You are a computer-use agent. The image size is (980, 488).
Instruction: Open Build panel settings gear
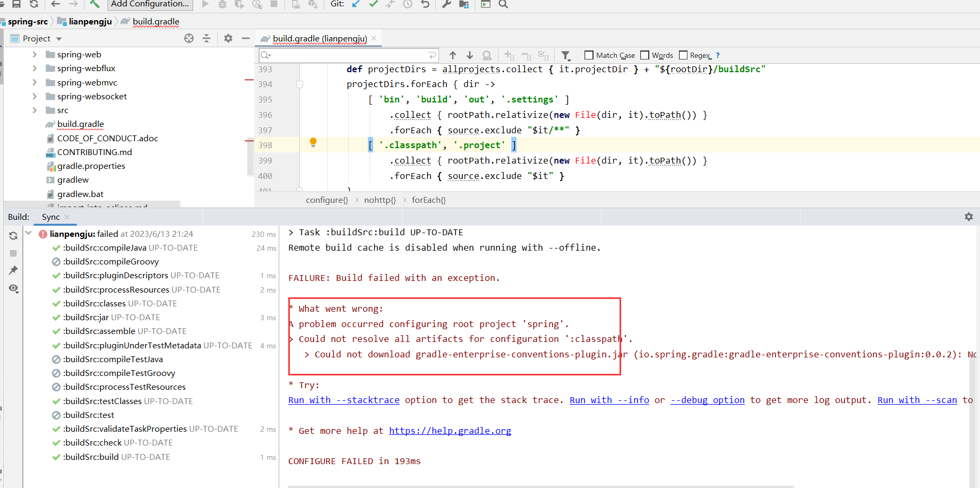pos(969,217)
